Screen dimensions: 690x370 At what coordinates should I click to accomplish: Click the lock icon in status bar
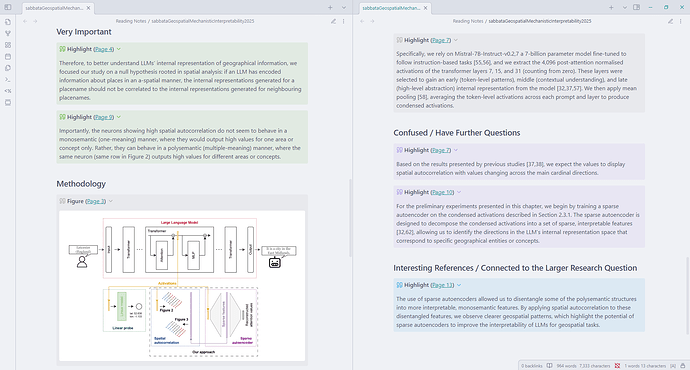point(683,366)
